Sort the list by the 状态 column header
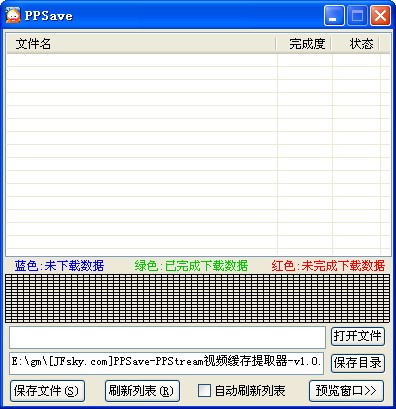 pos(355,44)
